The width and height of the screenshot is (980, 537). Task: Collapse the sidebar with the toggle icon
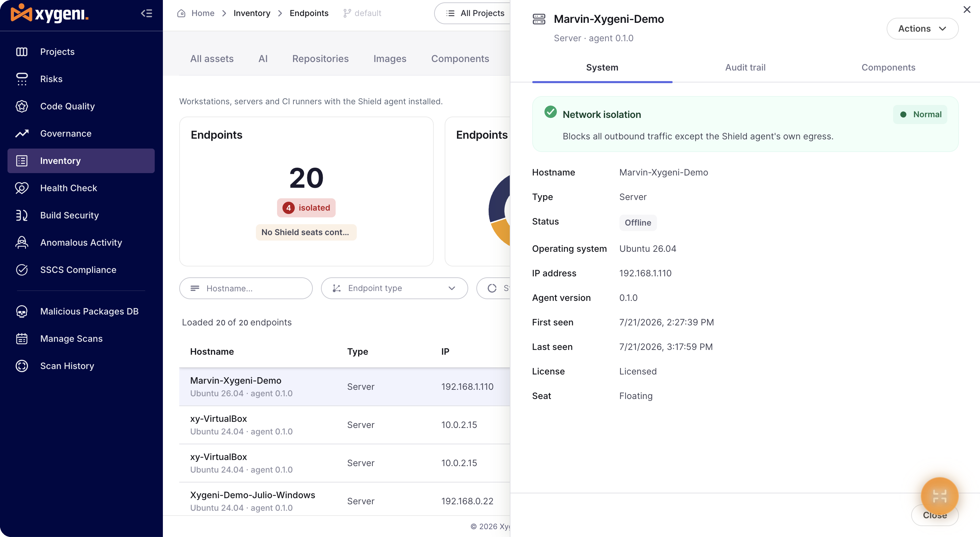[147, 13]
